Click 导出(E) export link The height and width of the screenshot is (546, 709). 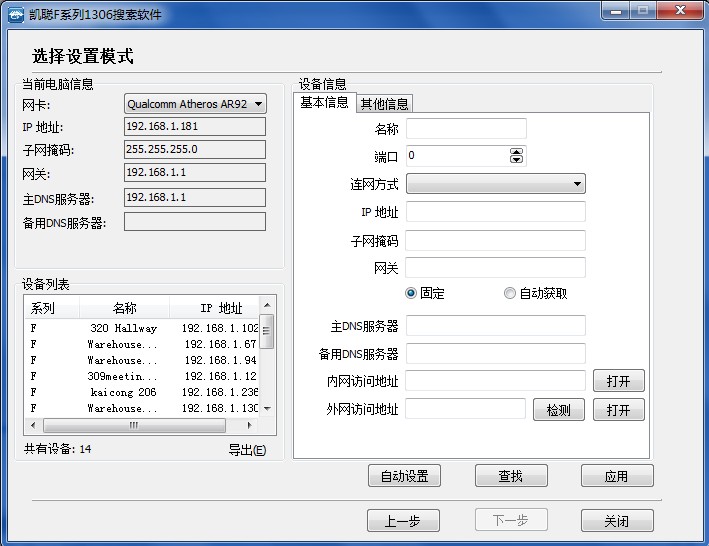point(247,450)
